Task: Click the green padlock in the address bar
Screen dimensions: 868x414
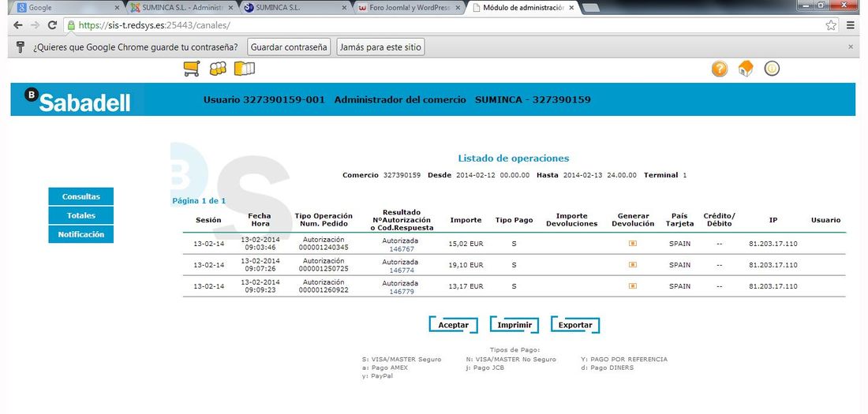Action: [71, 25]
